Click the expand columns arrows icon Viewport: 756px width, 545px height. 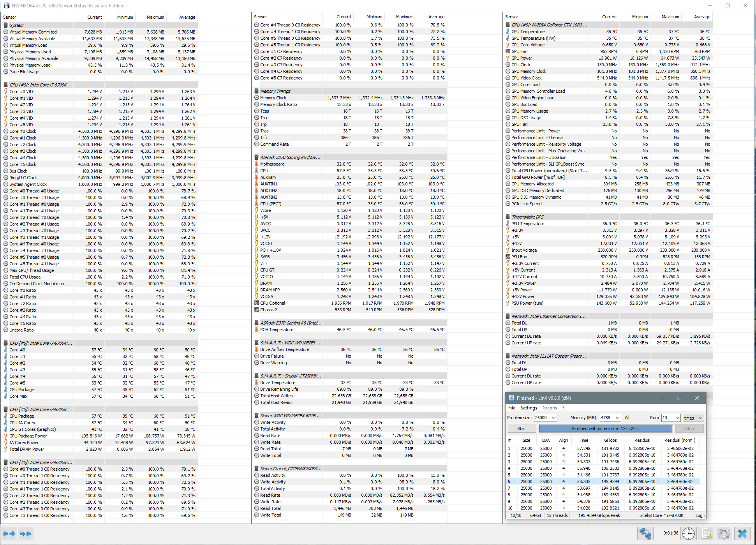9,533
